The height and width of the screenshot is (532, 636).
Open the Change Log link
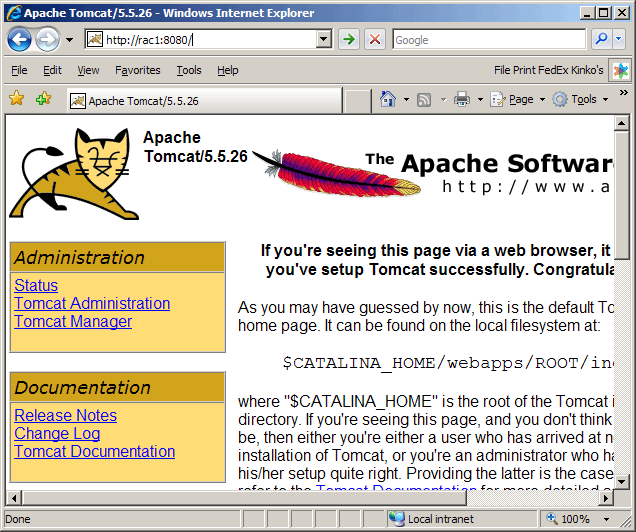(x=57, y=433)
